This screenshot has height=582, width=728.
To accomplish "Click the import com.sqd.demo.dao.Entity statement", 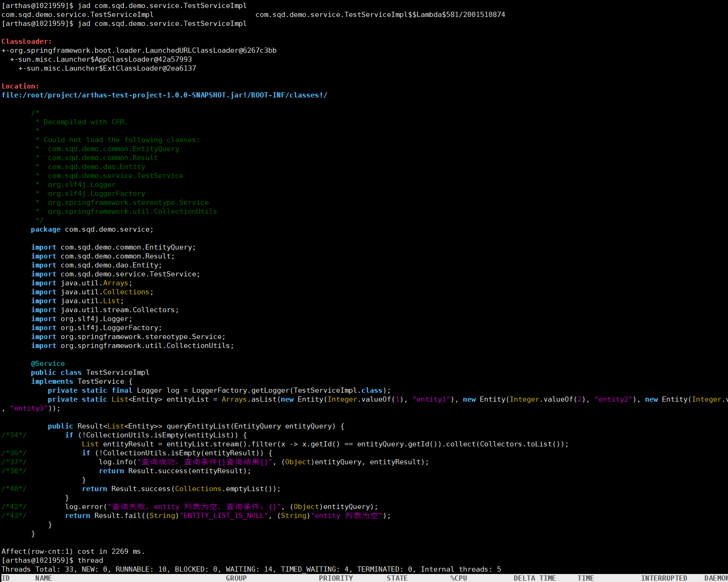I will [x=96, y=265].
